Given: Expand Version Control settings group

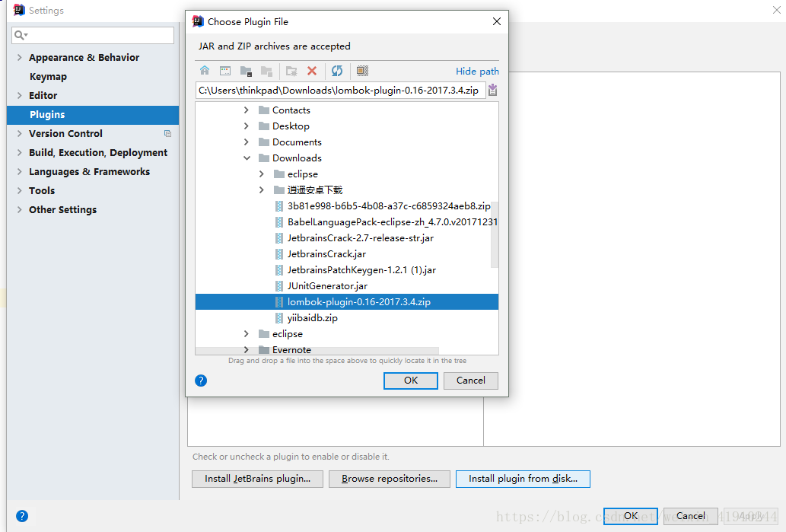Looking at the screenshot, I should [x=20, y=133].
